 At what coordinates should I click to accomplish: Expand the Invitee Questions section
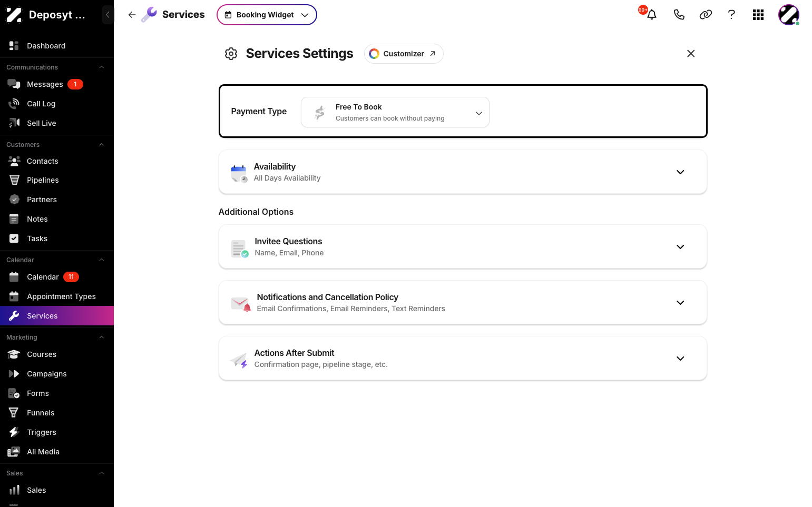click(463, 247)
